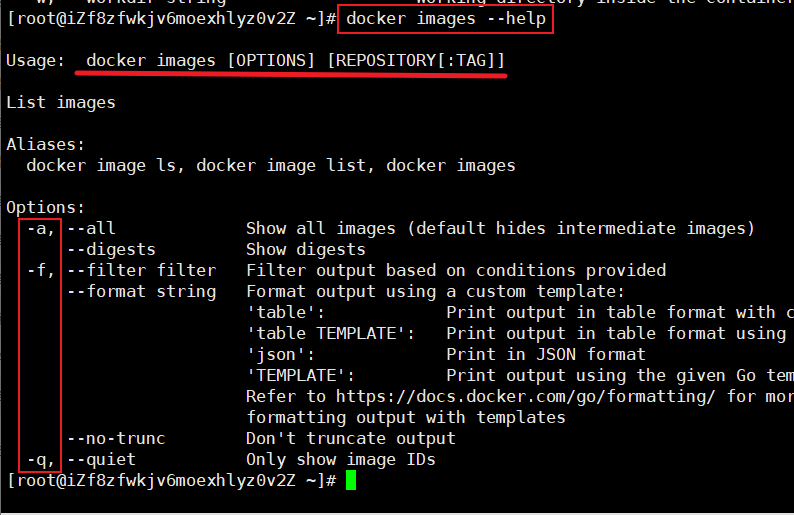This screenshot has width=794, height=515.
Task: Click the green terminal cursor block
Action: click(x=351, y=480)
